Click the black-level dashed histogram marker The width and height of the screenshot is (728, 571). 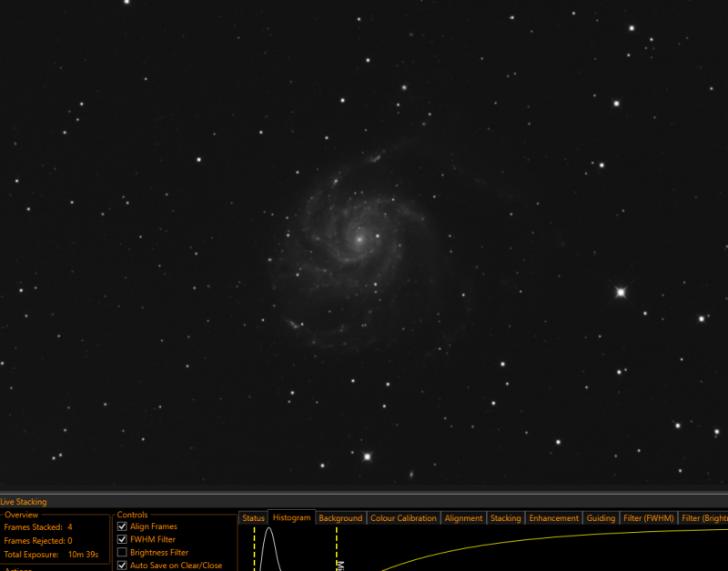pyautogui.click(x=255, y=549)
